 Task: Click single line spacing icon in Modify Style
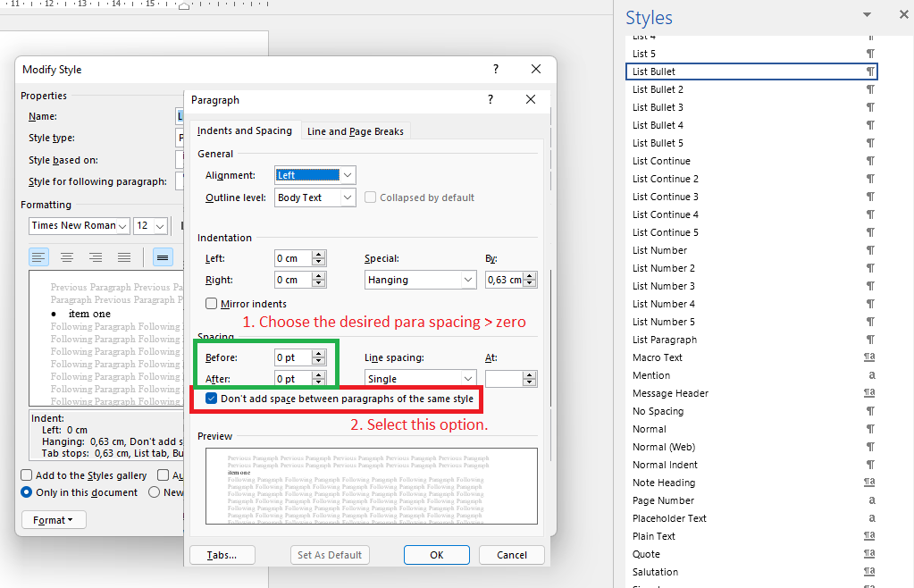pos(163,257)
